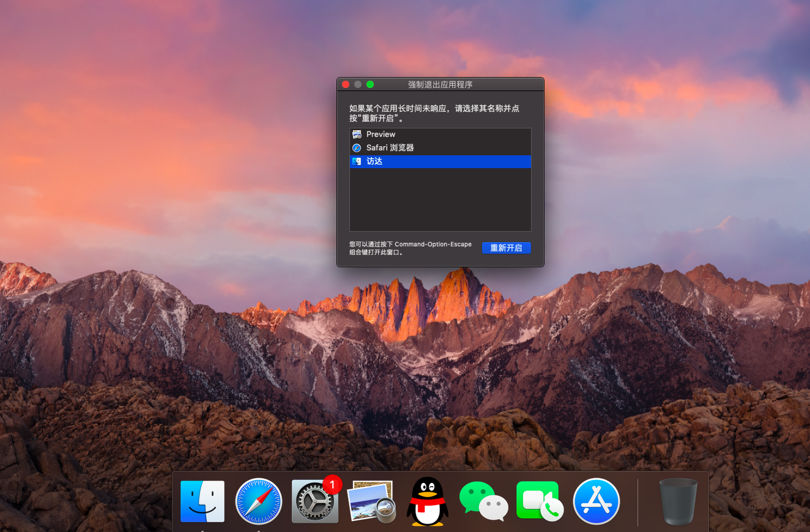
Task: Click the 访达 Finder icon in list
Action: (357, 161)
